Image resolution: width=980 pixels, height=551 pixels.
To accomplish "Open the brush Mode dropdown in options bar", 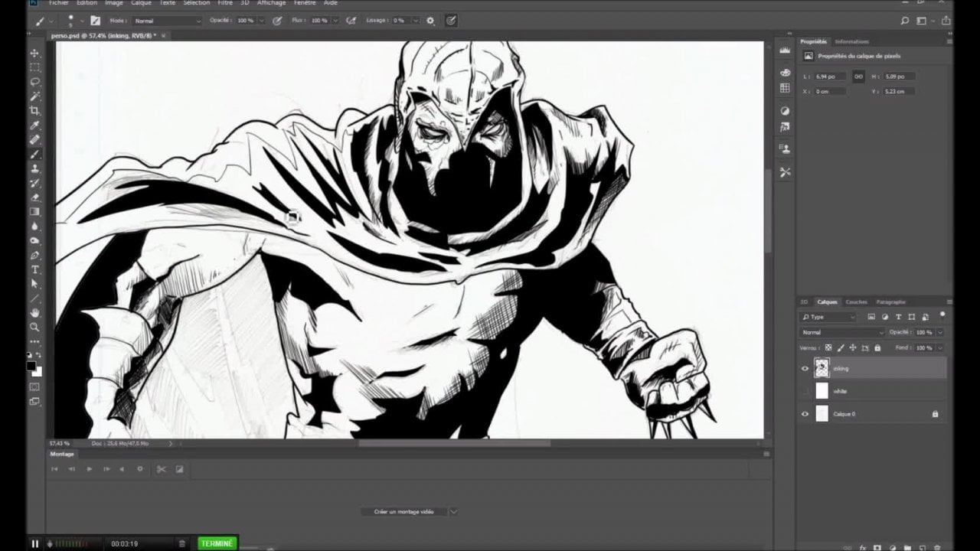I will pos(166,21).
